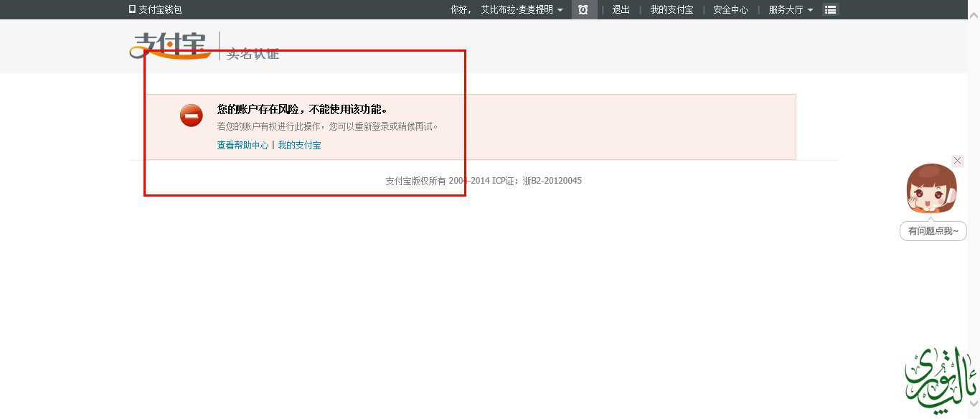Open the alarm clock reminder icon
This screenshot has width=980, height=419.
click(x=583, y=9)
